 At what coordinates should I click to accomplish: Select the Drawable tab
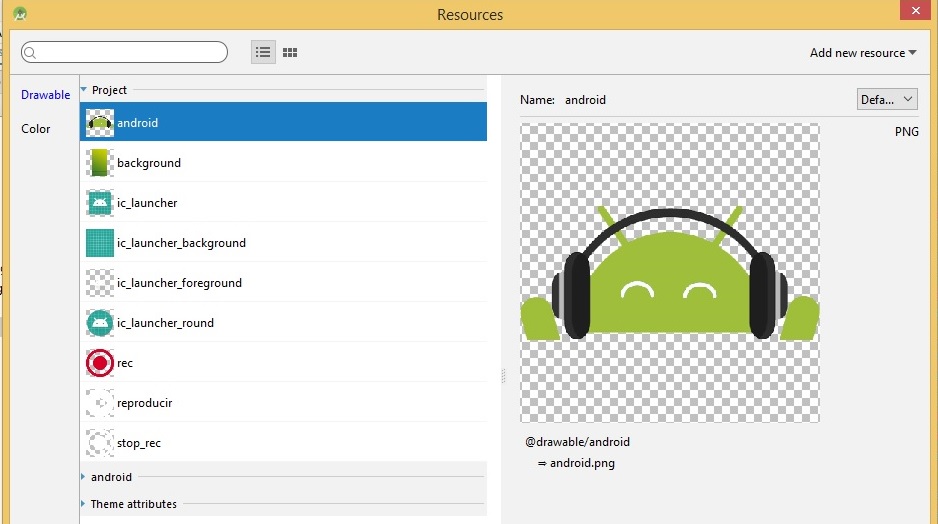46,95
